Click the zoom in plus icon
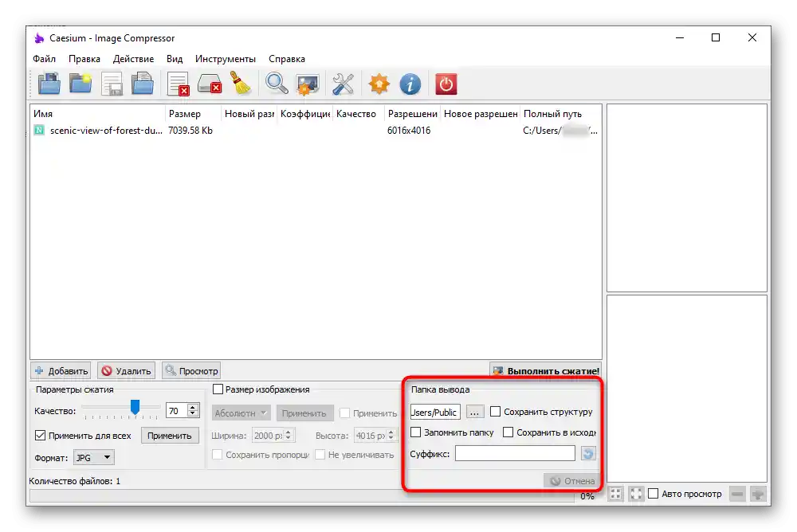Image resolution: width=797 pixels, height=532 pixels. [758, 494]
